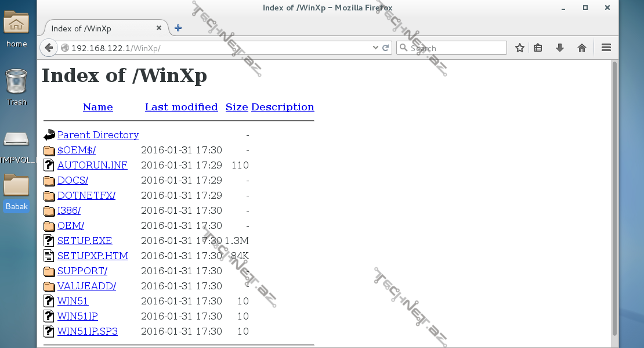Open a new tab with the plus icon
The width and height of the screenshot is (644, 348).
178,28
